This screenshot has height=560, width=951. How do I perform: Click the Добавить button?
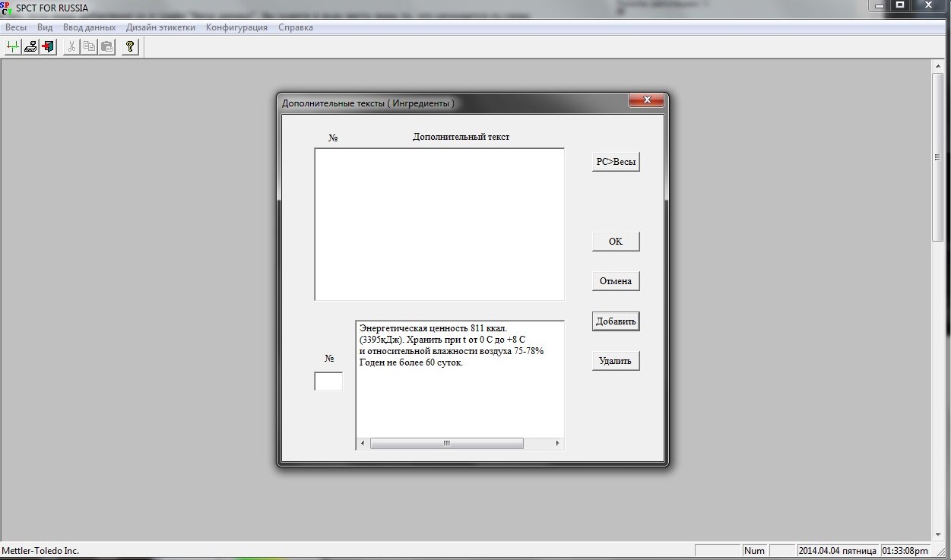point(616,321)
